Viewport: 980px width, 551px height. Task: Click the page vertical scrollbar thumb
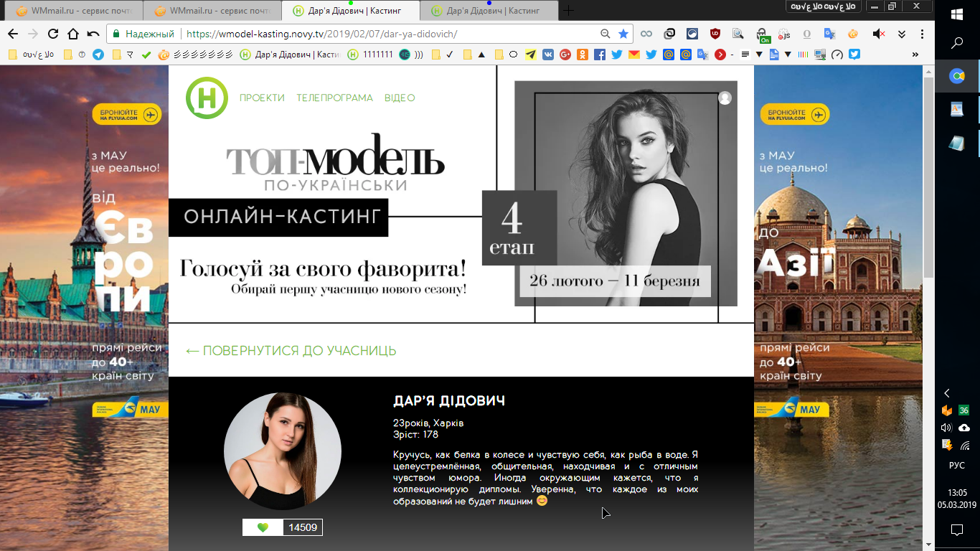[928, 176]
